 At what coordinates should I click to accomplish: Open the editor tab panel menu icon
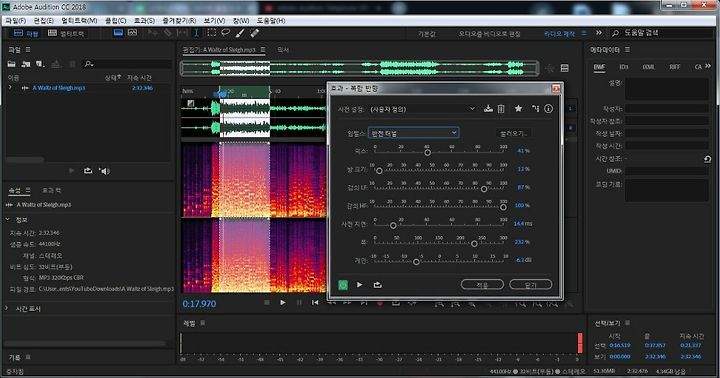(263, 50)
